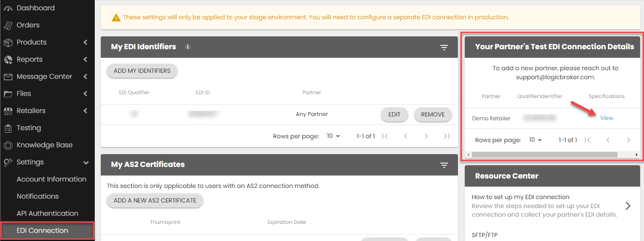Click the Orders icon in sidebar

pyautogui.click(x=8, y=25)
